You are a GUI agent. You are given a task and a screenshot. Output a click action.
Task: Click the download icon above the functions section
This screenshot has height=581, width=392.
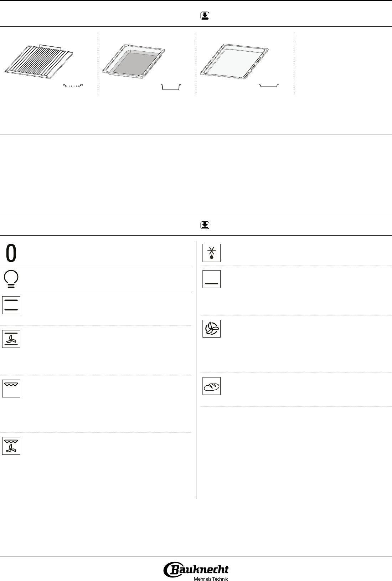pyautogui.click(x=205, y=225)
